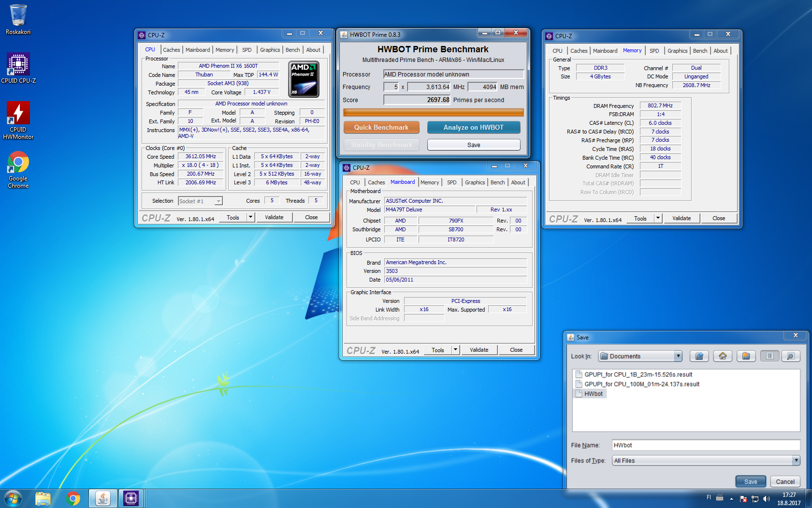Click Cancel in the Save dialog
Viewport: 812px width, 508px height.
785,481
